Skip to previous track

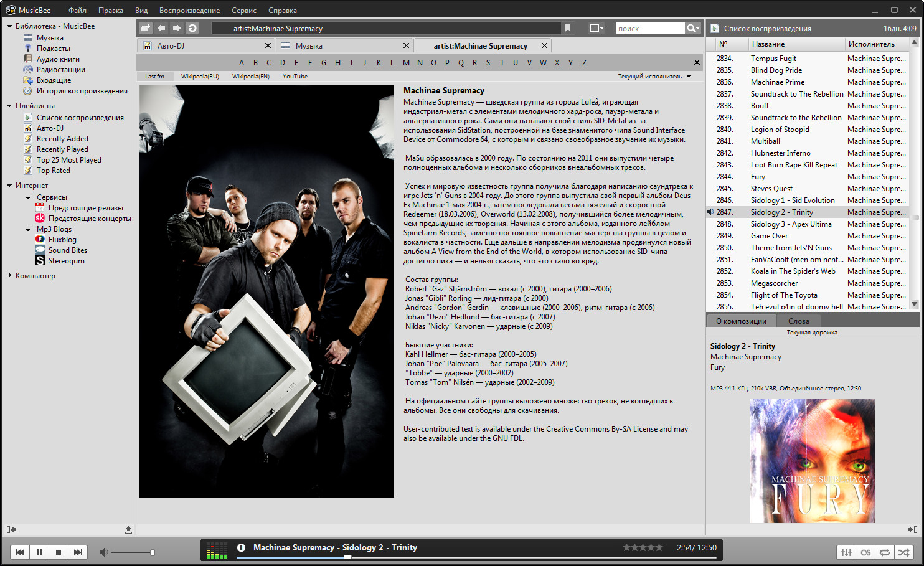[x=20, y=552]
